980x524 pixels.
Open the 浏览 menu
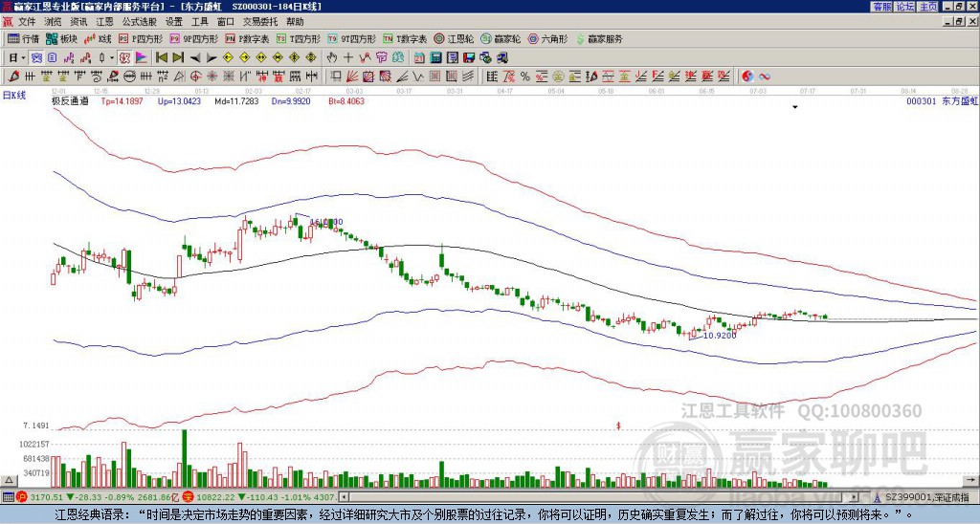point(54,22)
